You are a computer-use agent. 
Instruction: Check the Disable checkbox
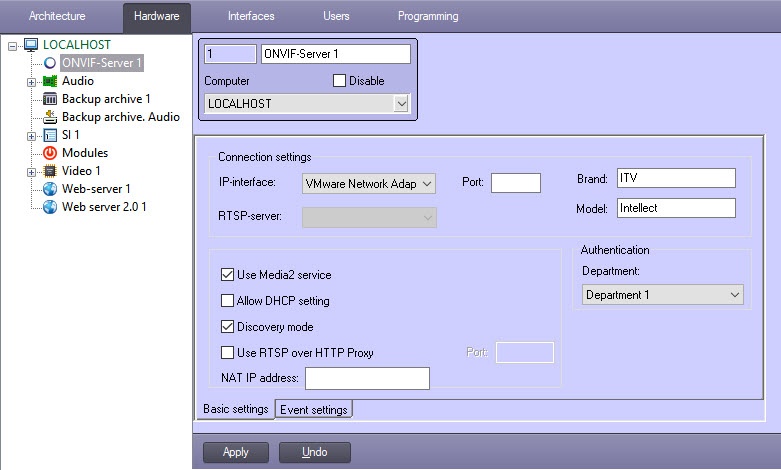pos(339,81)
